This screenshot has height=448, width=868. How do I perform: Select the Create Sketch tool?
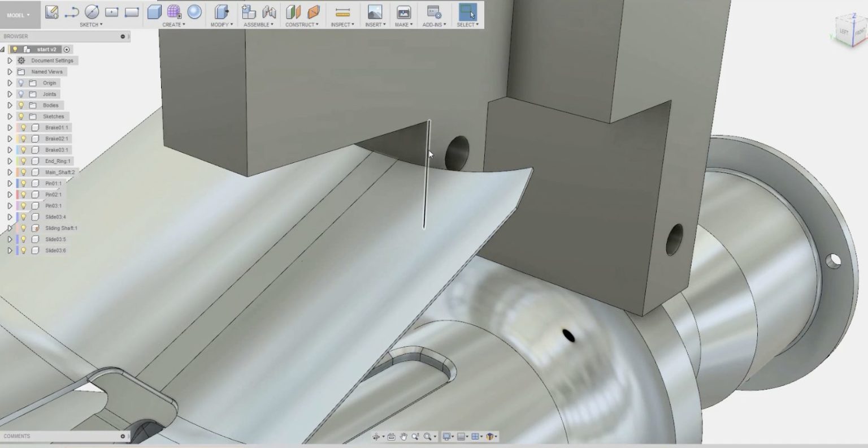pos(53,12)
